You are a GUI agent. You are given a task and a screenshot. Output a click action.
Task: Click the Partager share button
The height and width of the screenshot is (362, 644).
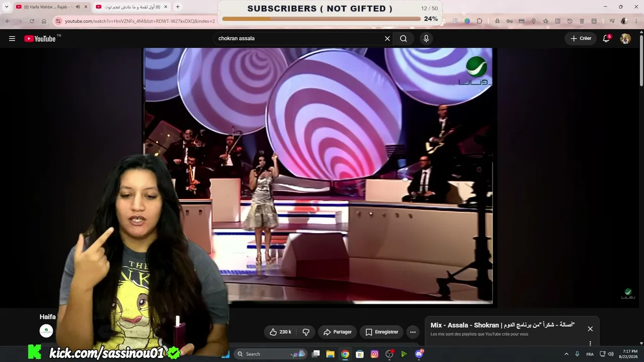(x=338, y=332)
